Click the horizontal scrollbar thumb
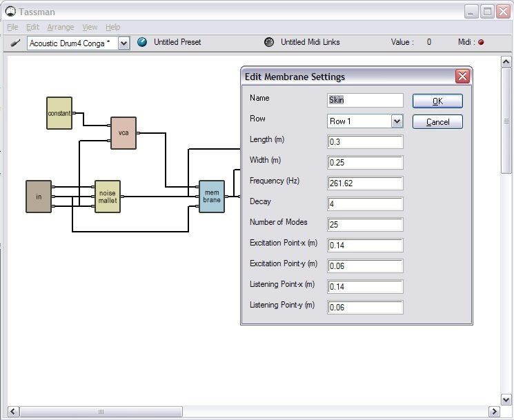Image resolution: width=514 pixels, height=420 pixels. coord(101,411)
